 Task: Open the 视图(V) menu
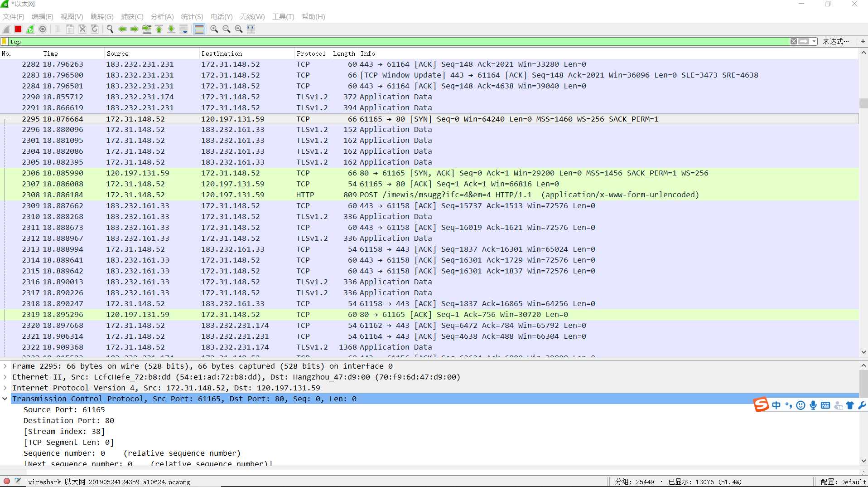pyautogui.click(x=72, y=17)
